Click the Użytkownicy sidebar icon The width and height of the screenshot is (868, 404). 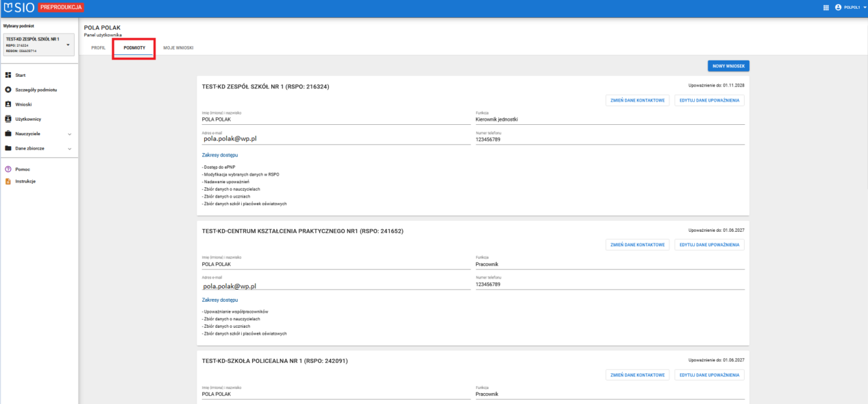tap(8, 119)
